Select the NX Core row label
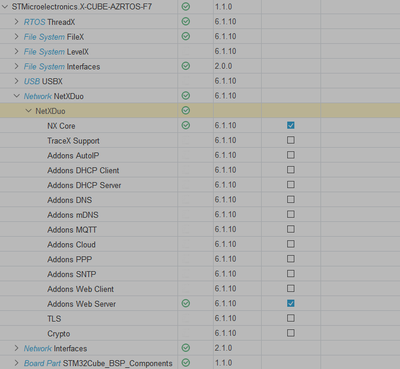This screenshot has width=400, height=369. [x=61, y=126]
